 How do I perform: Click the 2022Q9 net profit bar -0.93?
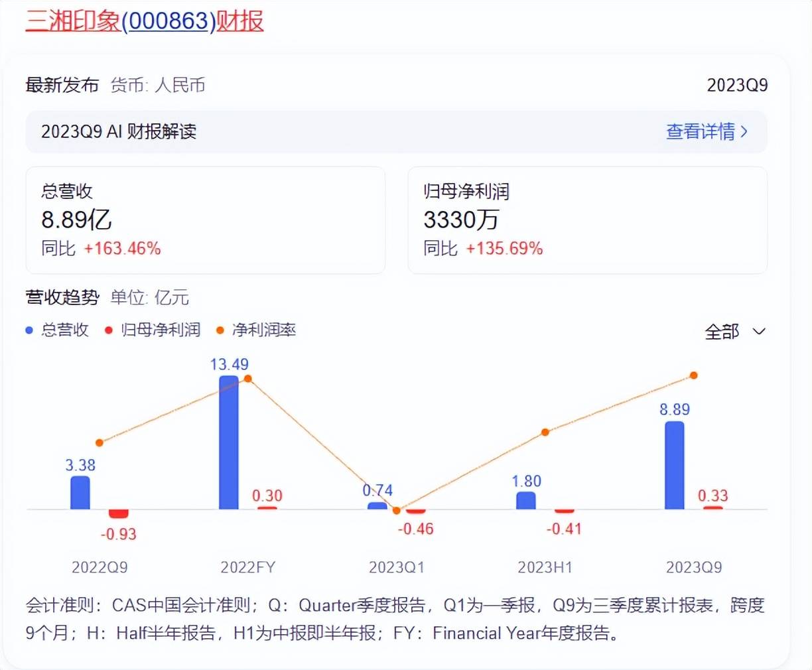[x=119, y=514]
